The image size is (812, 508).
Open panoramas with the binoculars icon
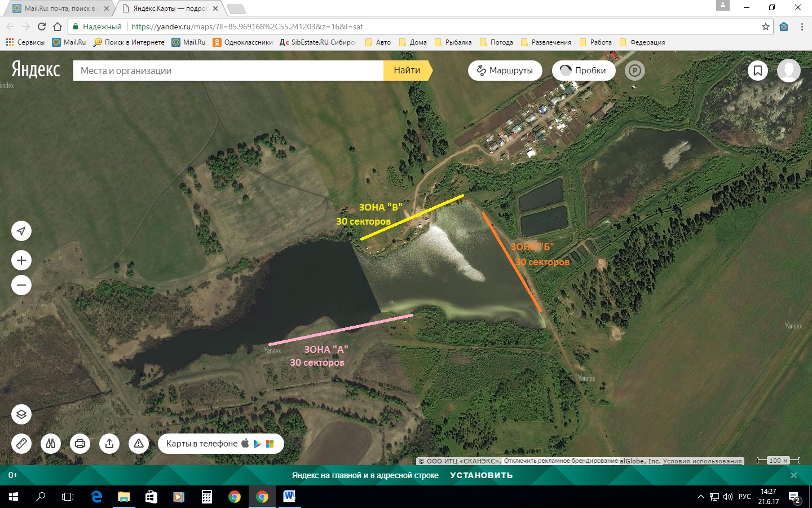click(51, 444)
